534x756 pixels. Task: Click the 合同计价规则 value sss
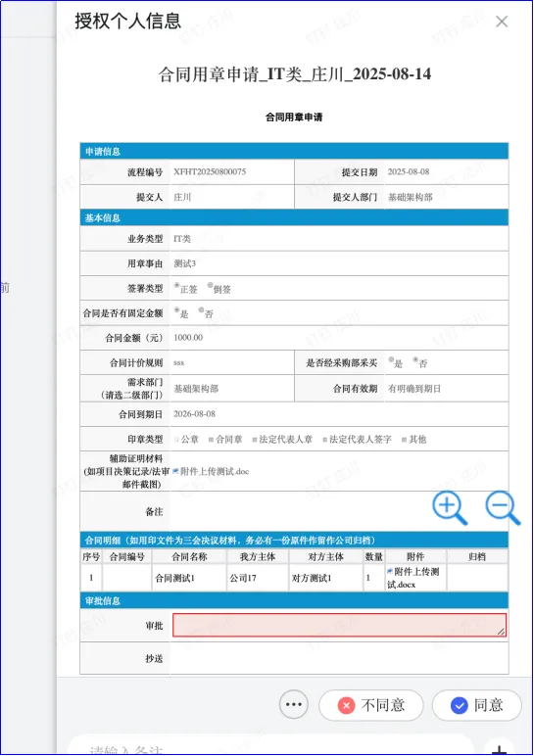coord(179,362)
